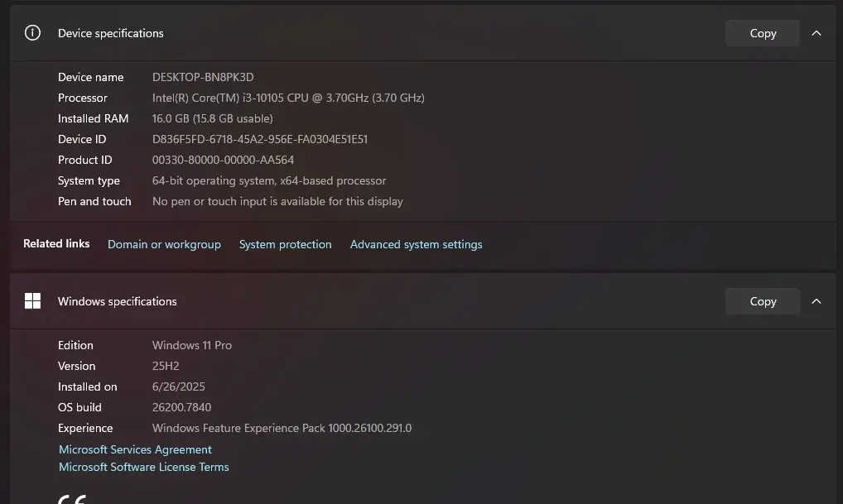Click the Processor label
This screenshot has width=843, height=504.
(x=83, y=98)
